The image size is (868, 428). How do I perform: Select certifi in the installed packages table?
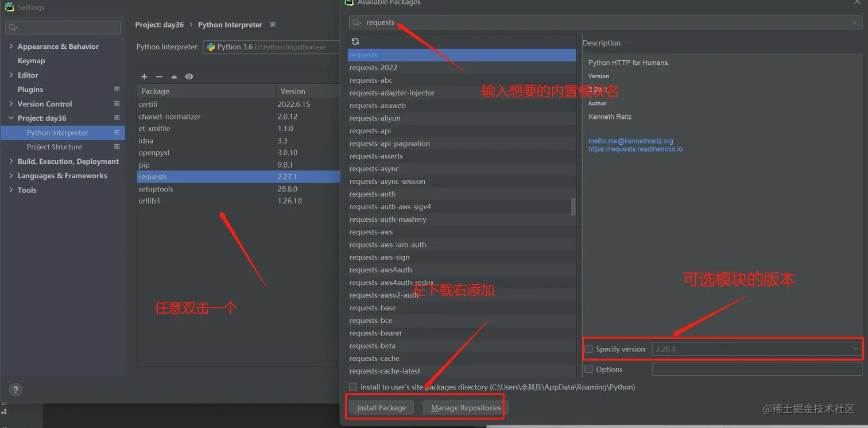pos(239,105)
